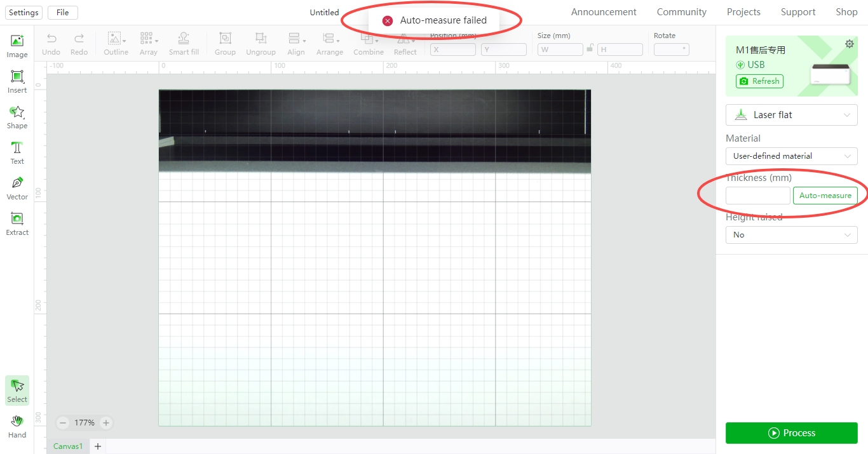
Task: Open device settings gear icon
Action: (x=850, y=44)
